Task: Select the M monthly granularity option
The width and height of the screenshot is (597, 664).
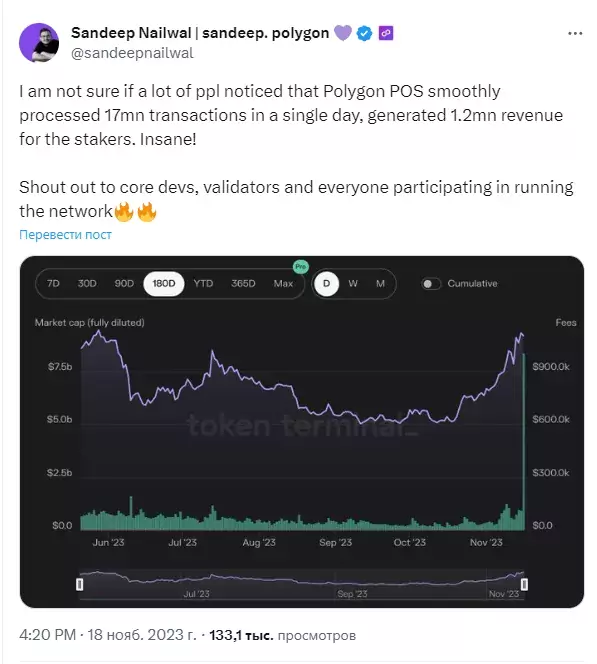Action: 380,284
